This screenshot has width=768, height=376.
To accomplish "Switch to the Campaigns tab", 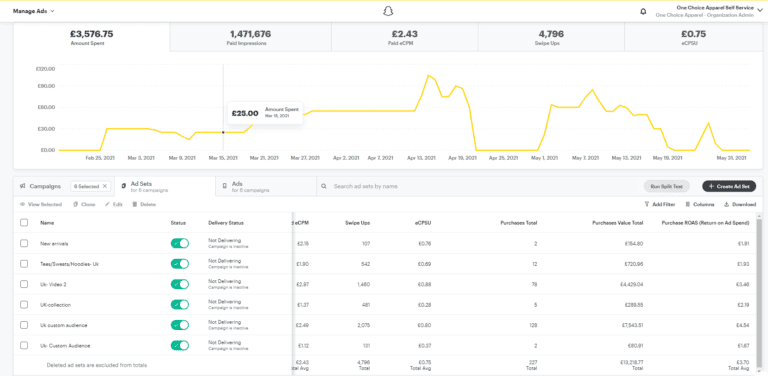I will click(x=41, y=187).
